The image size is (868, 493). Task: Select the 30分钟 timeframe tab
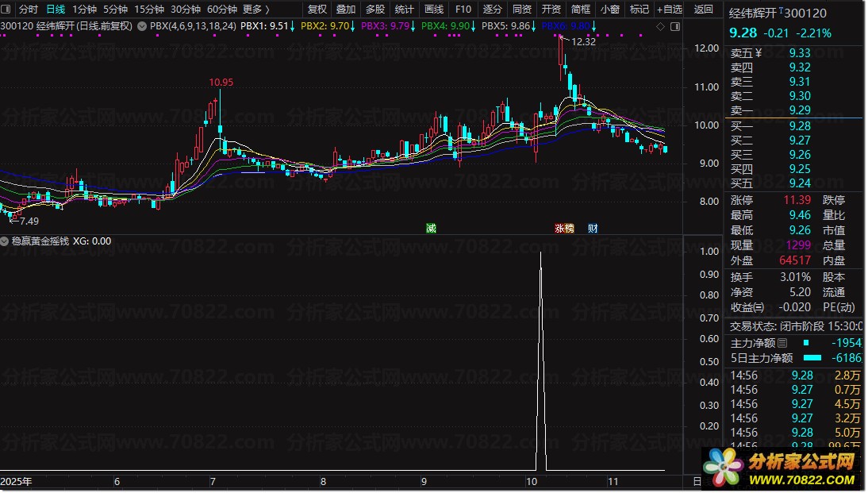point(186,10)
